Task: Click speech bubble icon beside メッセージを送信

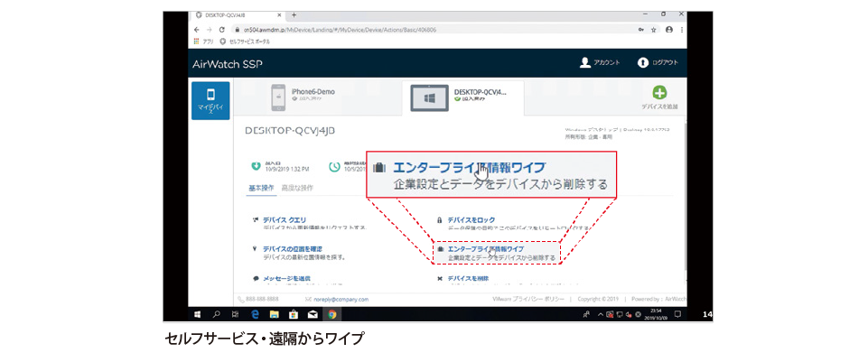Action: (256, 278)
